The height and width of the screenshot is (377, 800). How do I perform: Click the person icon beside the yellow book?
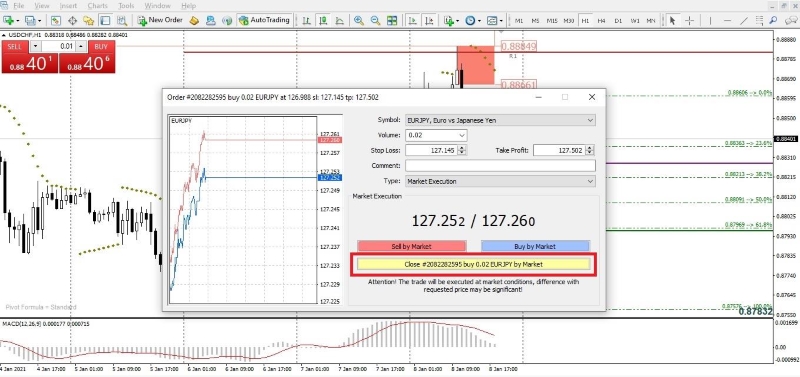210,20
